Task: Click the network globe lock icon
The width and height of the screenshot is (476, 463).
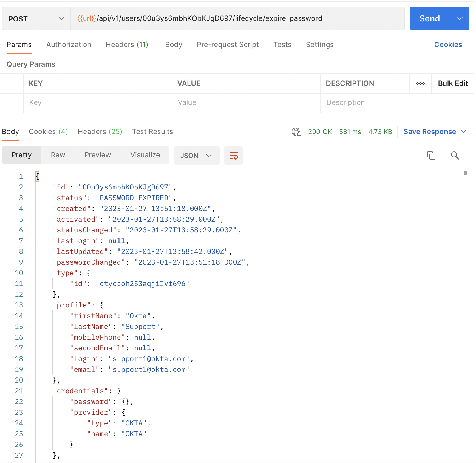Action: (296, 132)
